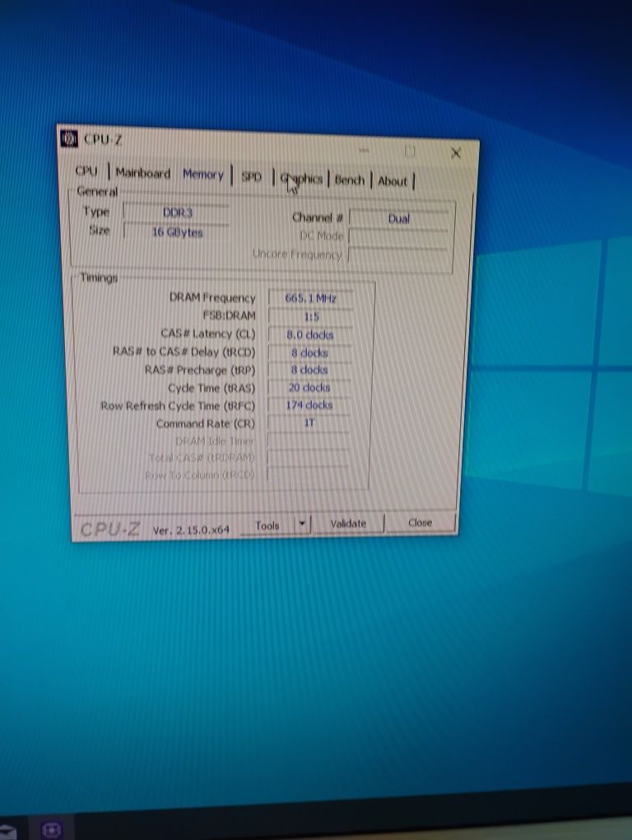
Task: Open the SPD tab
Action: click(252, 176)
